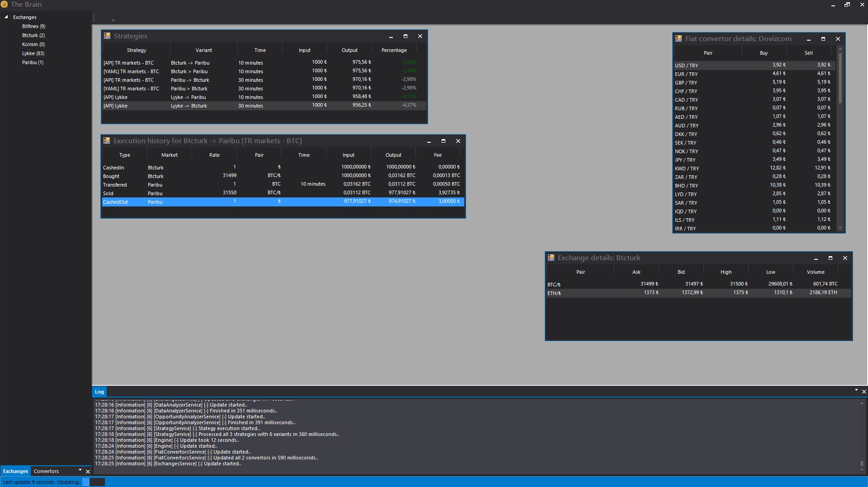Screen dimensions: 868x487
Task: Select [API] Lykke Lyyke -> Paribu strategy row
Action: (x=264, y=97)
